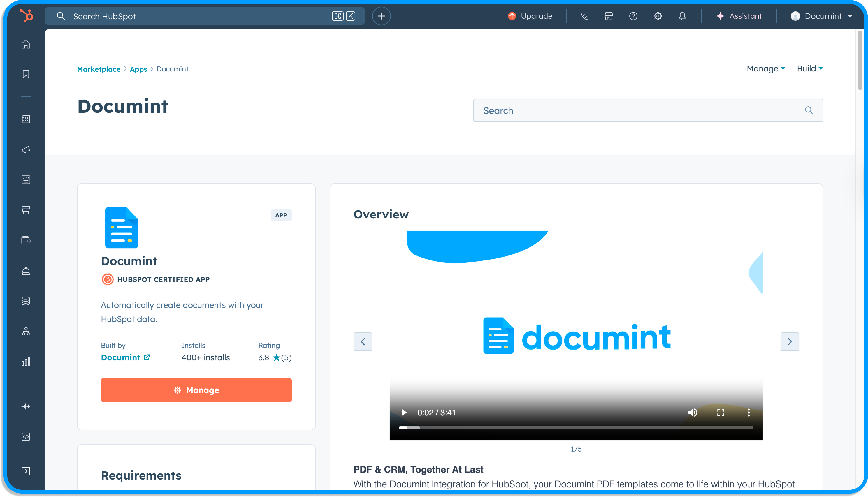Image resolution: width=868 pixels, height=497 pixels.
Task: Open the marketplace storefront icon
Action: pyautogui.click(x=609, y=16)
